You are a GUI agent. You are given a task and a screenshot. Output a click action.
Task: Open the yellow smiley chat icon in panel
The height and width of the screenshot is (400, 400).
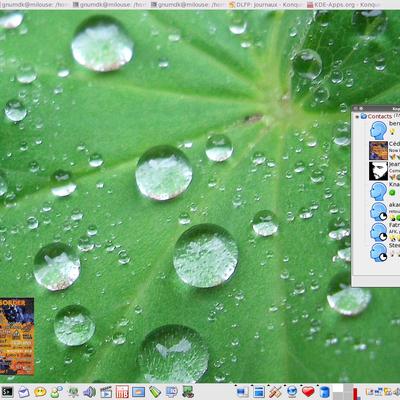40,392
